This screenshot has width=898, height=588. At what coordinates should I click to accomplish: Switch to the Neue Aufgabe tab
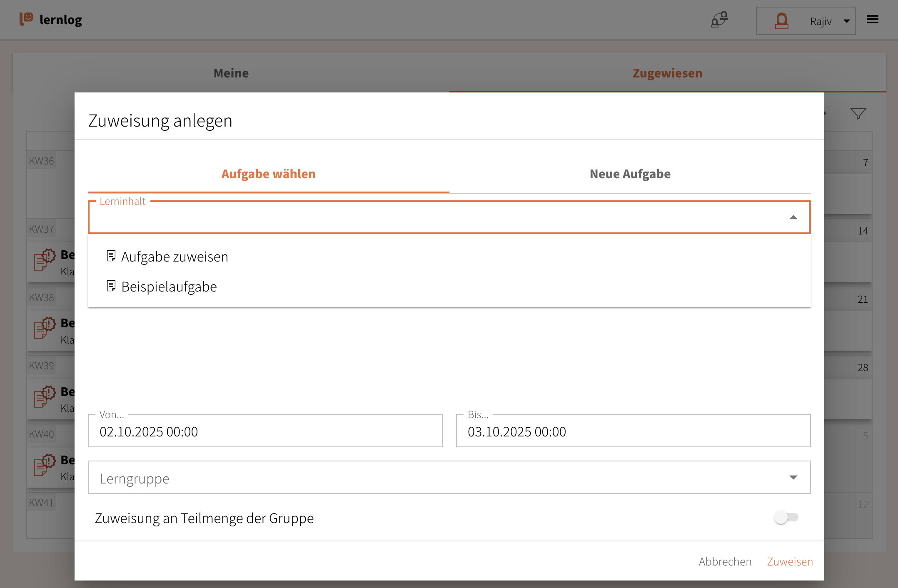630,174
